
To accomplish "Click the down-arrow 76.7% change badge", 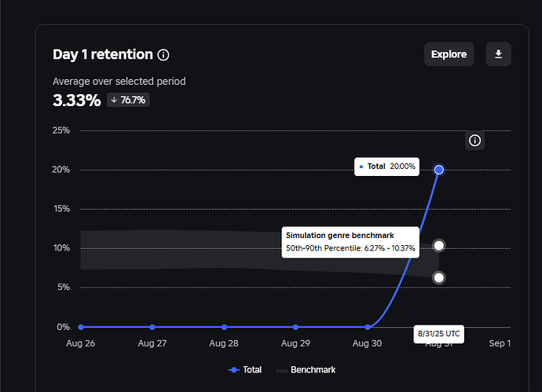I will click(x=128, y=100).
